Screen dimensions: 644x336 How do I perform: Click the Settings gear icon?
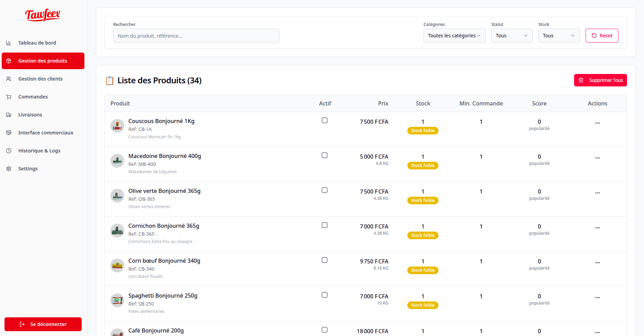9,169
